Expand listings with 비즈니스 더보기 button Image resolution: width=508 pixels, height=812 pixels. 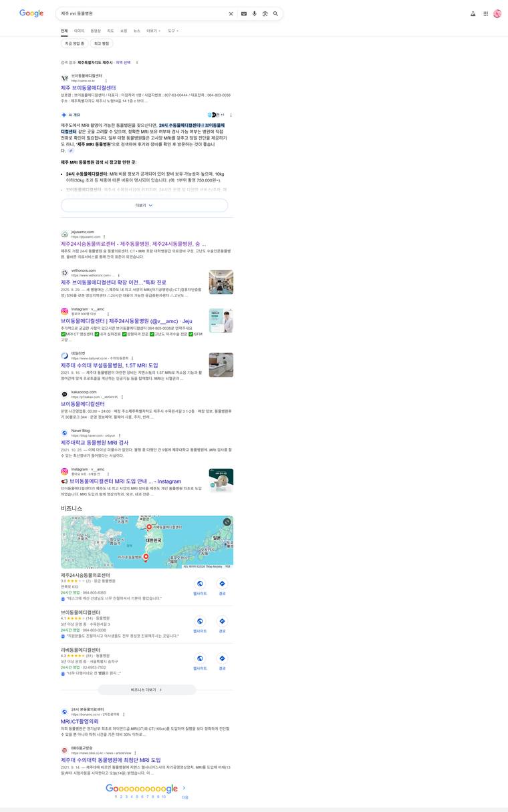147,690
